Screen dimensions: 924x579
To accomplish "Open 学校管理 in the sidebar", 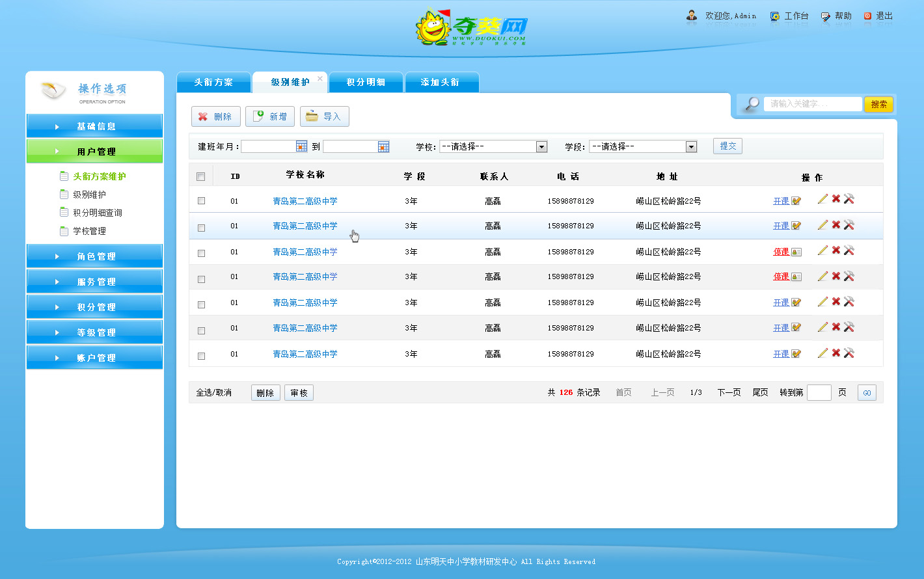I will click(89, 231).
